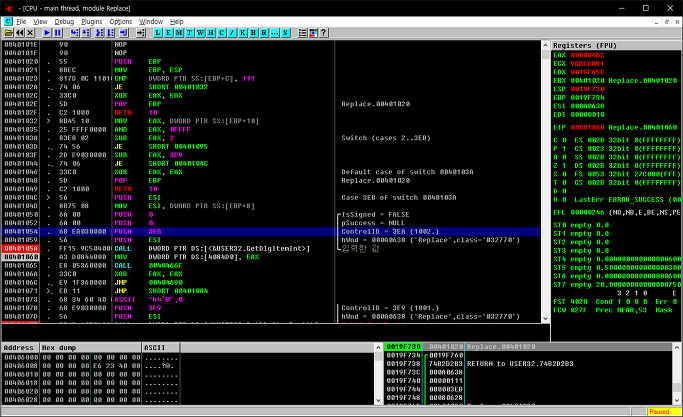Open the Plugins menu
This screenshot has height=417, width=683.
point(91,21)
